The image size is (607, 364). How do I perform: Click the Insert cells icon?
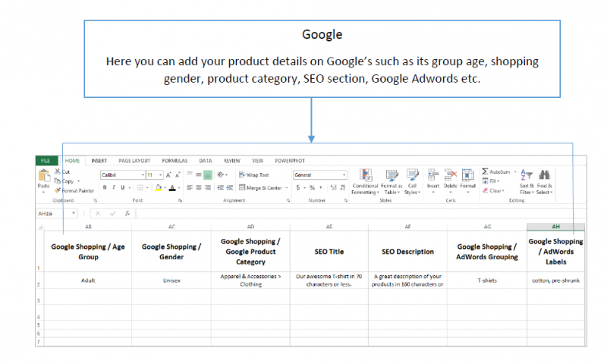tap(433, 175)
